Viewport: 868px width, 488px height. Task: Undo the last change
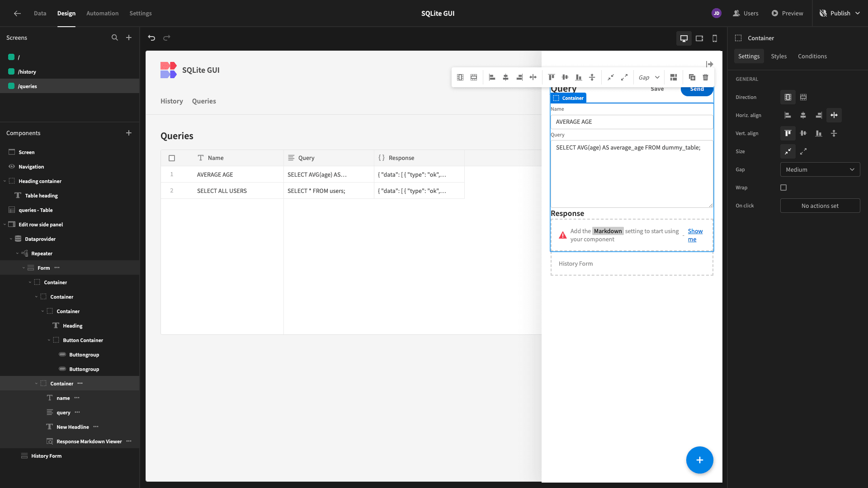click(x=151, y=38)
